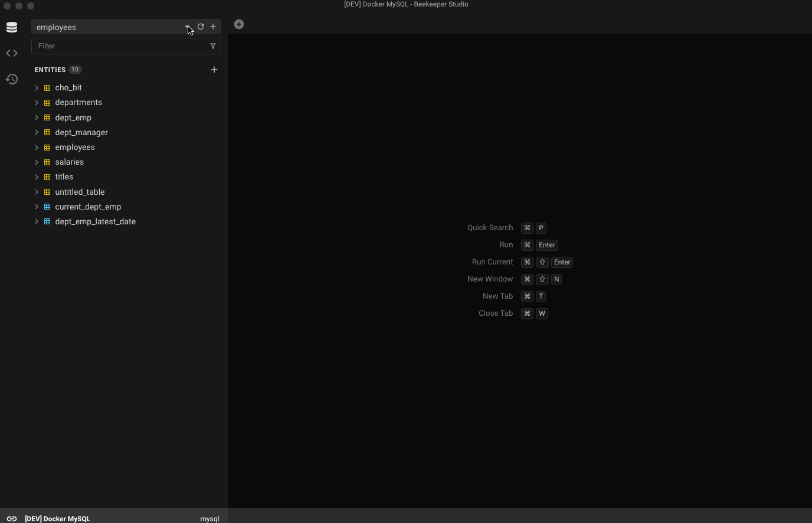Refresh the database list
This screenshot has width=812, height=523.
[201, 27]
